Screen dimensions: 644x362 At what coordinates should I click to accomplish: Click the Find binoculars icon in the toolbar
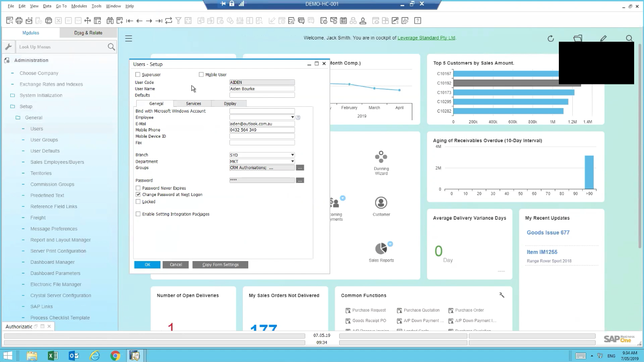(110, 21)
